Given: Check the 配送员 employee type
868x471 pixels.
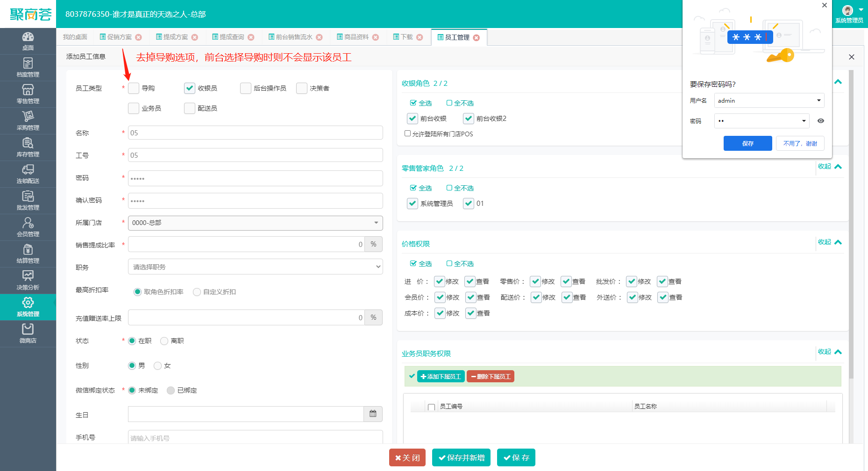Looking at the screenshot, I should (190, 108).
